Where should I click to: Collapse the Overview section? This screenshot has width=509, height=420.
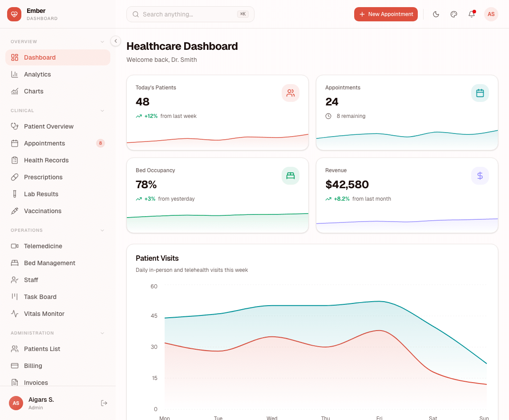pyautogui.click(x=103, y=41)
